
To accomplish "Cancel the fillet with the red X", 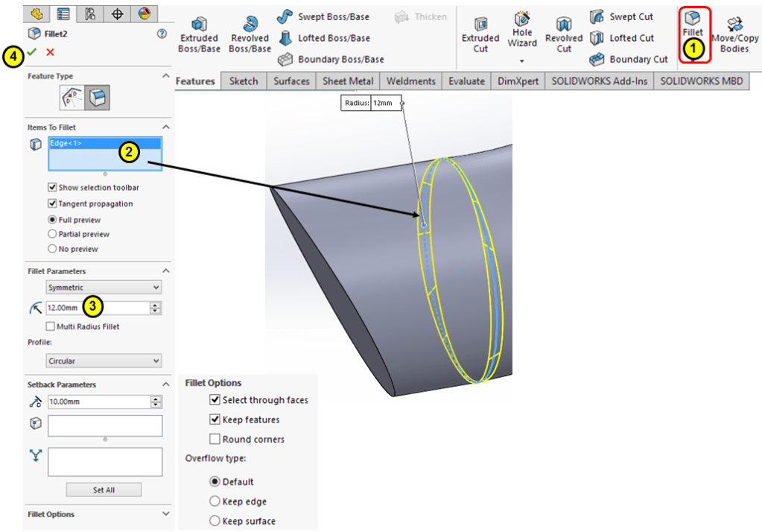I will tap(50, 52).
